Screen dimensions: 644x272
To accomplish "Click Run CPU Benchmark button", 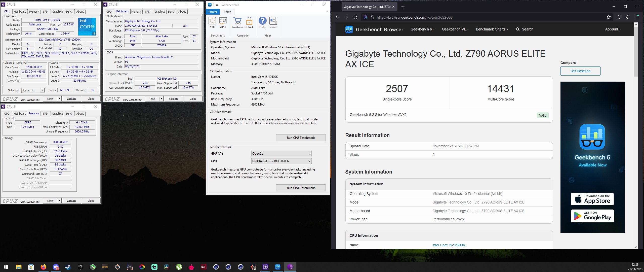I will tap(301, 138).
